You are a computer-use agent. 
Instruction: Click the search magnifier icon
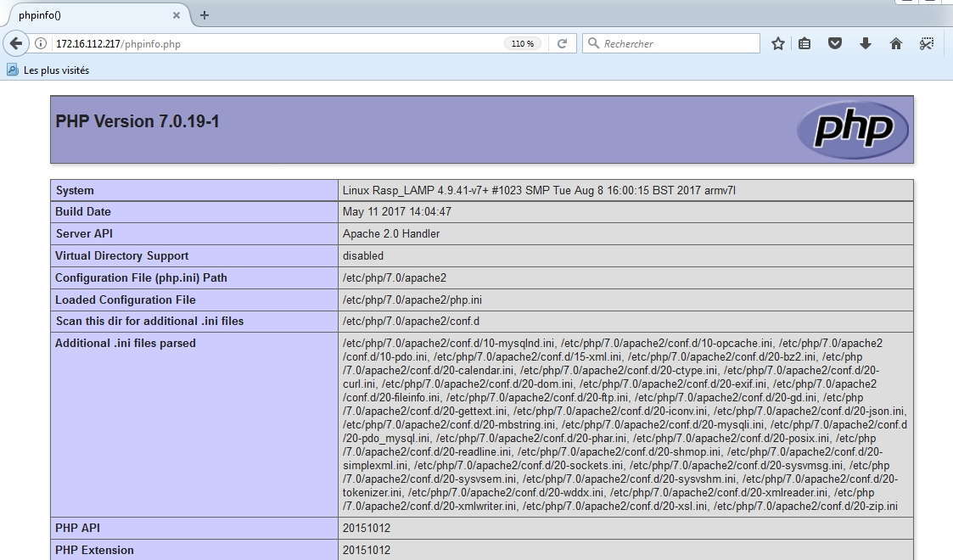pyautogui.click(x=593, y=43)
